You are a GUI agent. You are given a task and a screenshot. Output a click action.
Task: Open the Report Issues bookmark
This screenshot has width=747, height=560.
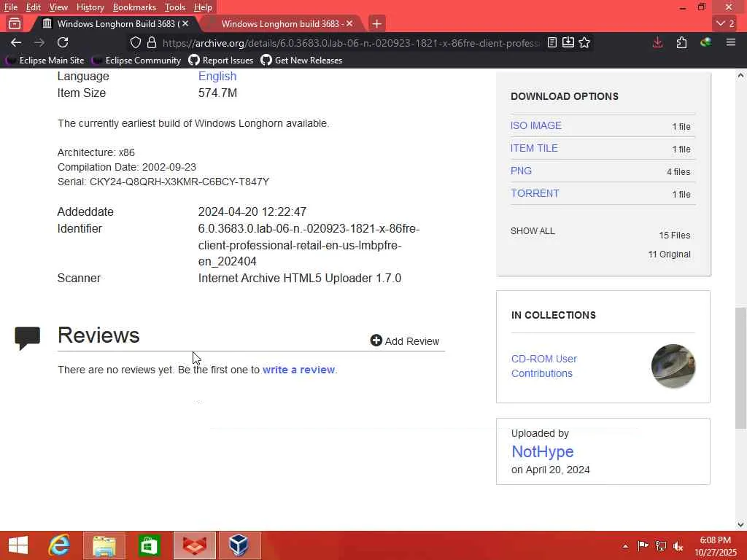(x=220, y=61)
